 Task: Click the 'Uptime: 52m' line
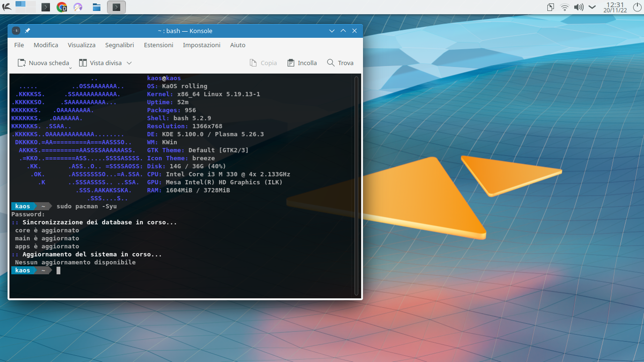coord(168,102)
